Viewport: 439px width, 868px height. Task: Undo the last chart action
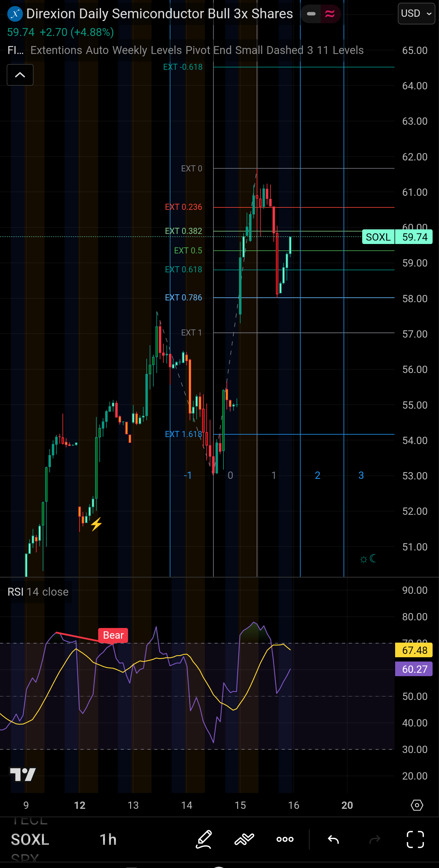pos(333,839)
